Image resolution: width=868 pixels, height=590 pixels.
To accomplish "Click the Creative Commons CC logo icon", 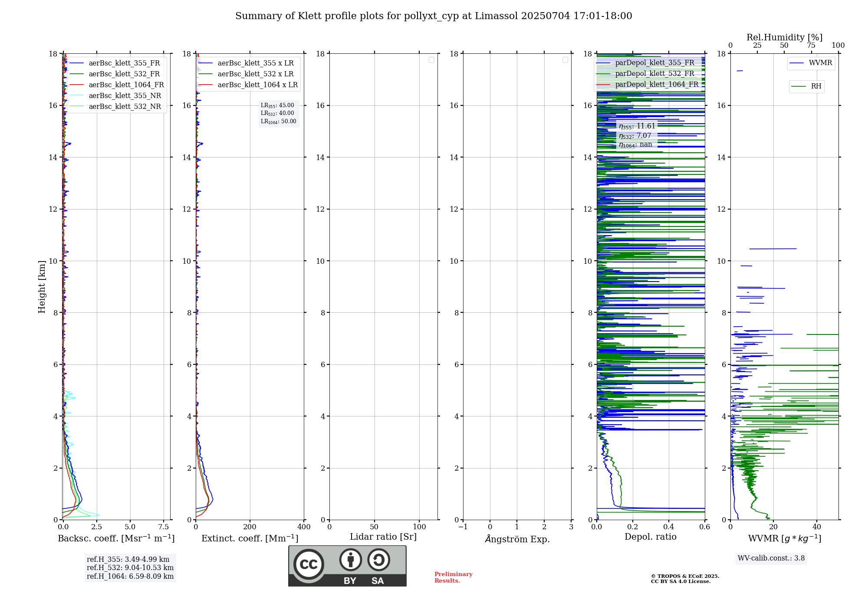I will tap(309, 564).
